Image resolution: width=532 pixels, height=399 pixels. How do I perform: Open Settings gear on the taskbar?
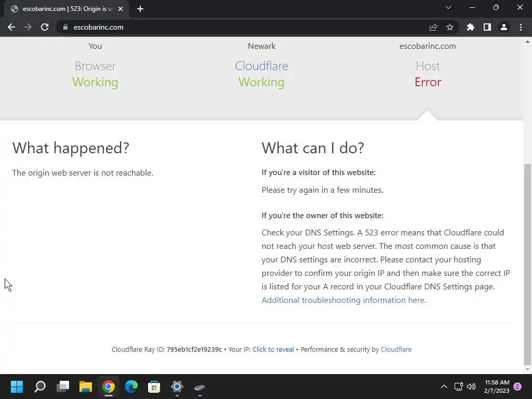click(177, 387)
